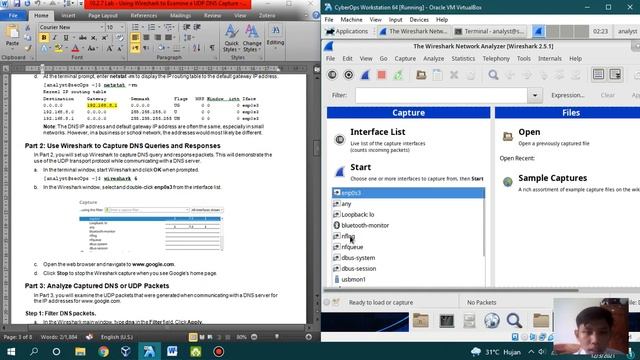Click into the Wireshark Filter input field
Image resolution: width=640 pixels, height=360 pixels.
(x=441, y=96)
